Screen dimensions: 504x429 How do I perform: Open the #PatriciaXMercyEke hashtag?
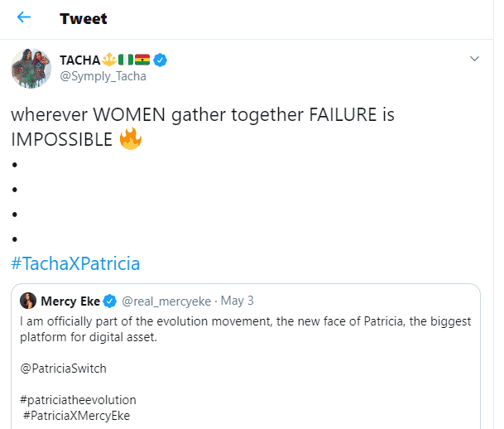pos(78,414)
